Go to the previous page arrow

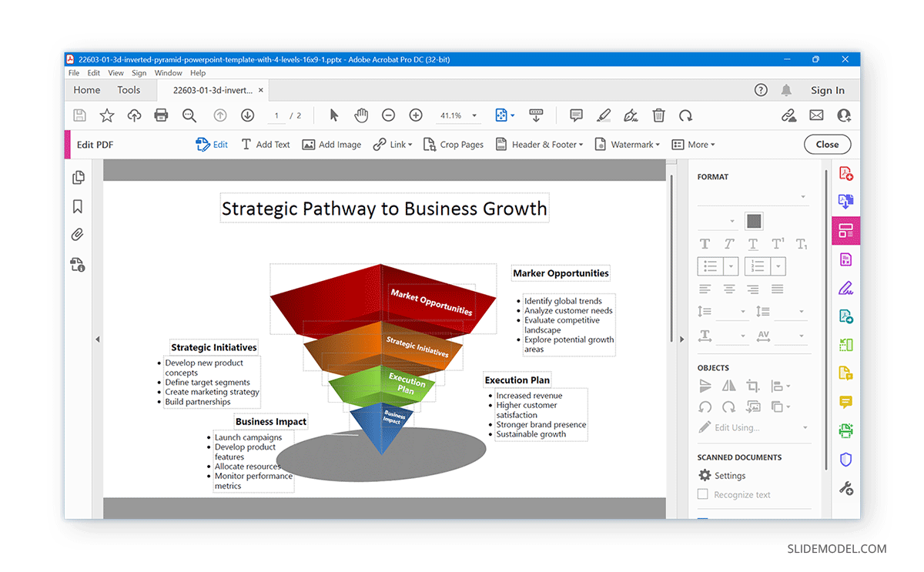[220, 115]
